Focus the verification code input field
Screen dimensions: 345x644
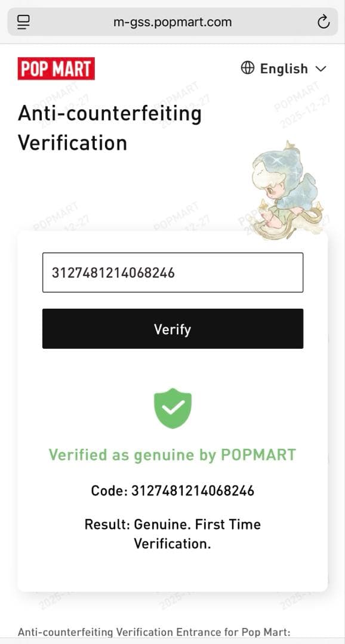[172, 273]
